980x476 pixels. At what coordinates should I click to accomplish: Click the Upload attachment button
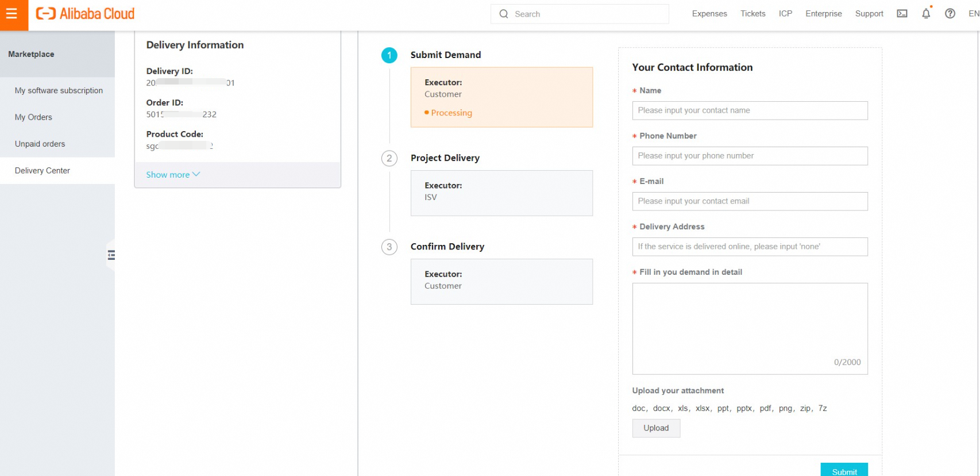coord(656,428)
